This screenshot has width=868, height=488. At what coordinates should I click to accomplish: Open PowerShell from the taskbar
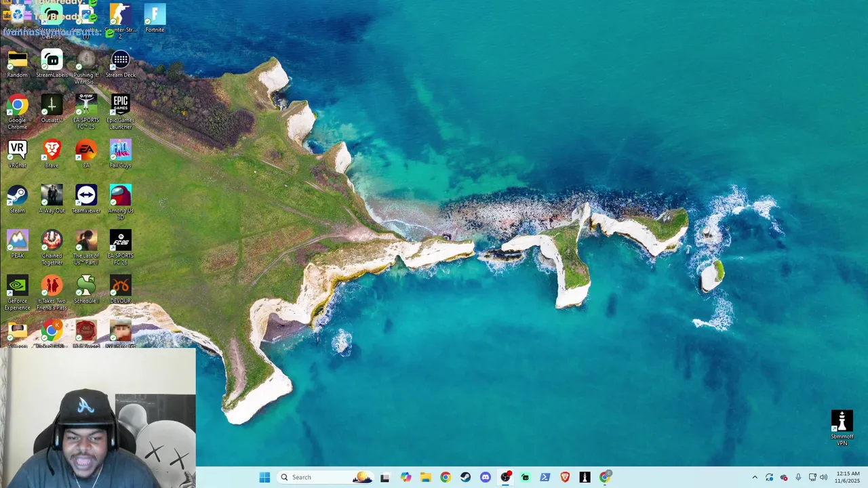pyautogui.click(x=545, y=477)
